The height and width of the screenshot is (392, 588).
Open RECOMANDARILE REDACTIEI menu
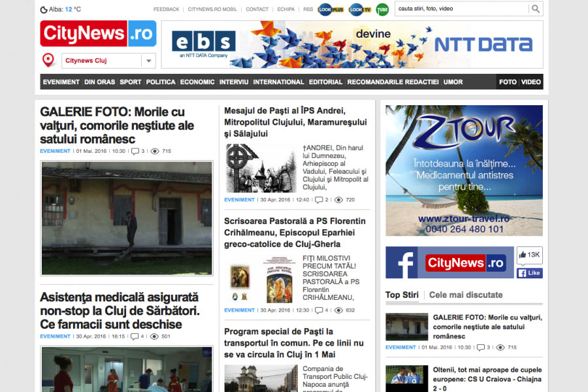pyautogui.click(x=393, y=82)
